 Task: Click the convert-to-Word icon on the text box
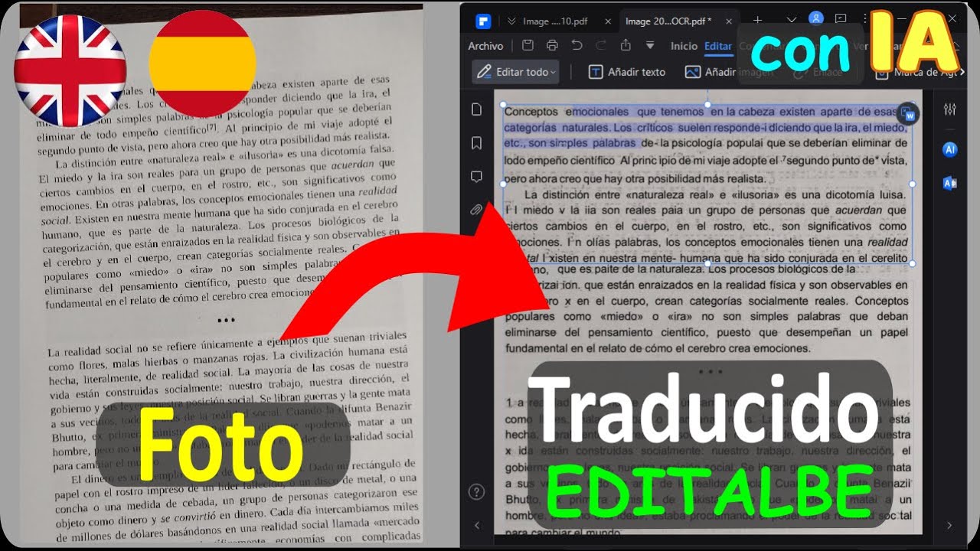908,113
